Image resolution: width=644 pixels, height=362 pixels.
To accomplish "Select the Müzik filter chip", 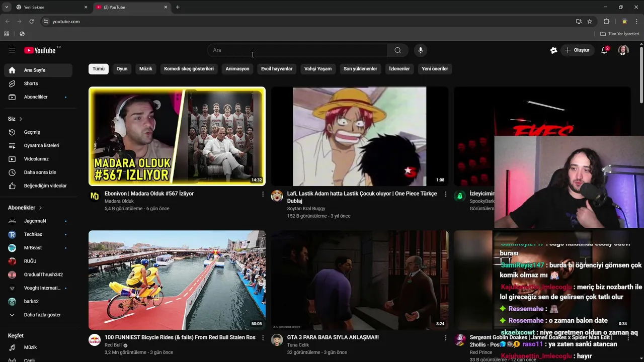I will click(146, 69).
